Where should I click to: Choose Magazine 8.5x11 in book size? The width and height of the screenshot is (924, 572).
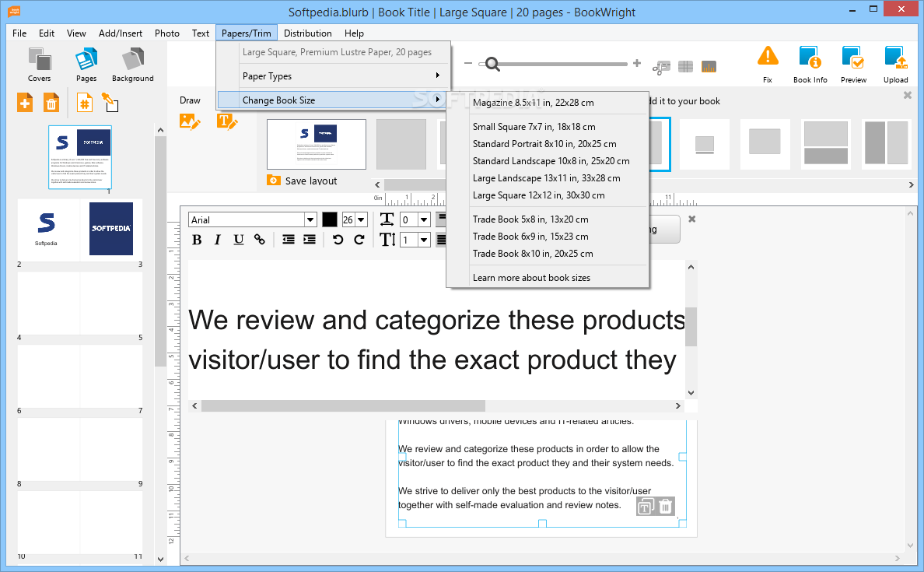[x=548, y=103]
